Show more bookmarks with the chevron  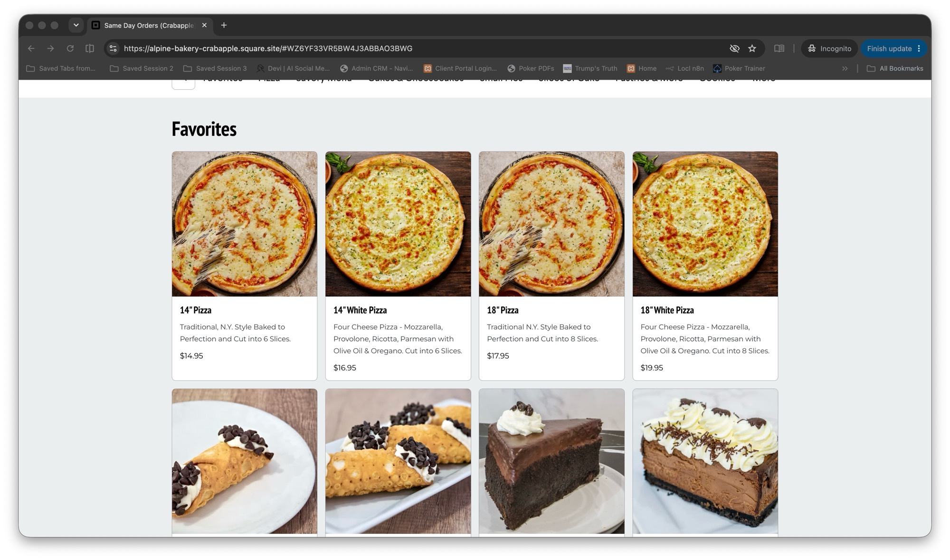pos(845,68)
